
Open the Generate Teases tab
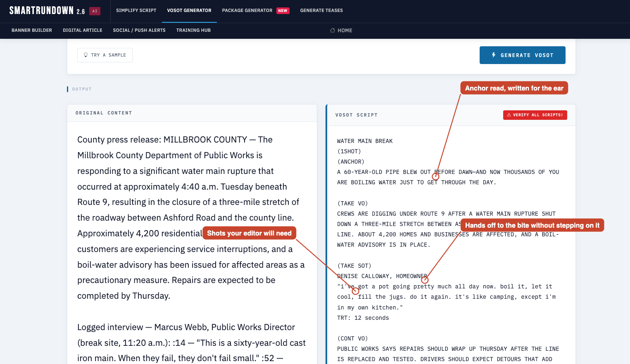pos(321,10)
